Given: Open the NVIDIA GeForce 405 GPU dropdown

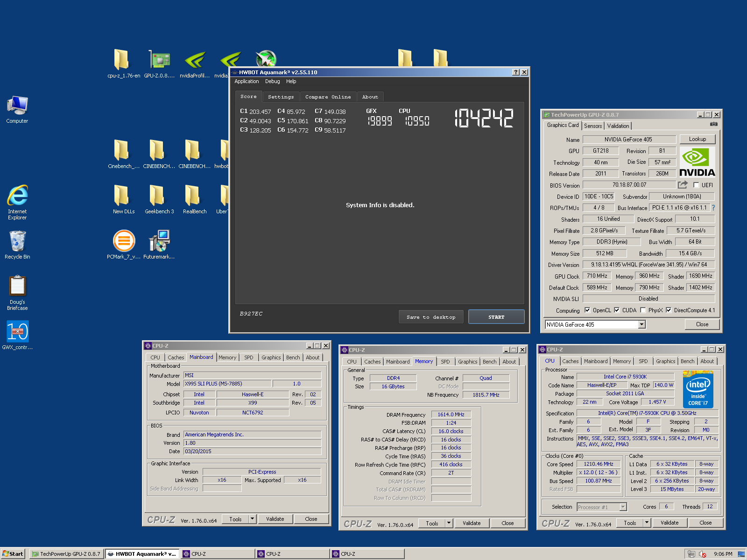Looking at the screenshot, I should [x=642, y=324].
